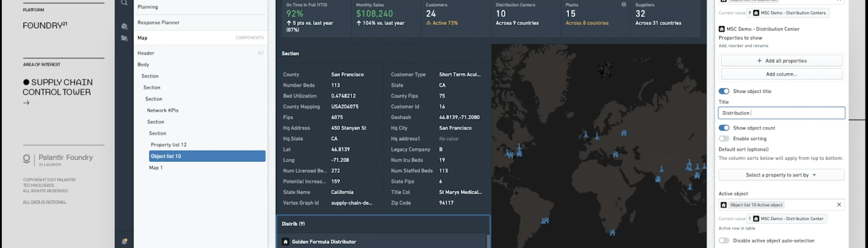The width and height of the screenshot is (868, 248).
Task: Open the 'Select a property to sort by' dropdown
Action: tap(781, 175)
